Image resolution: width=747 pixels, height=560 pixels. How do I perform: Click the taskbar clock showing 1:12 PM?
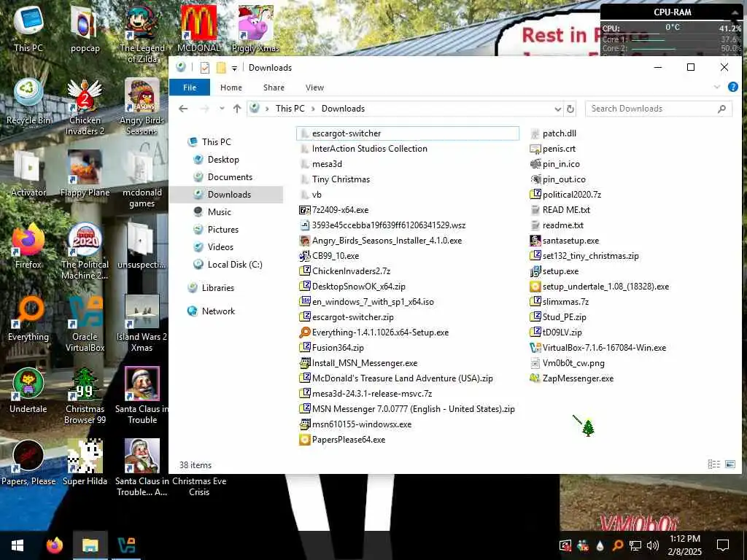684,545
